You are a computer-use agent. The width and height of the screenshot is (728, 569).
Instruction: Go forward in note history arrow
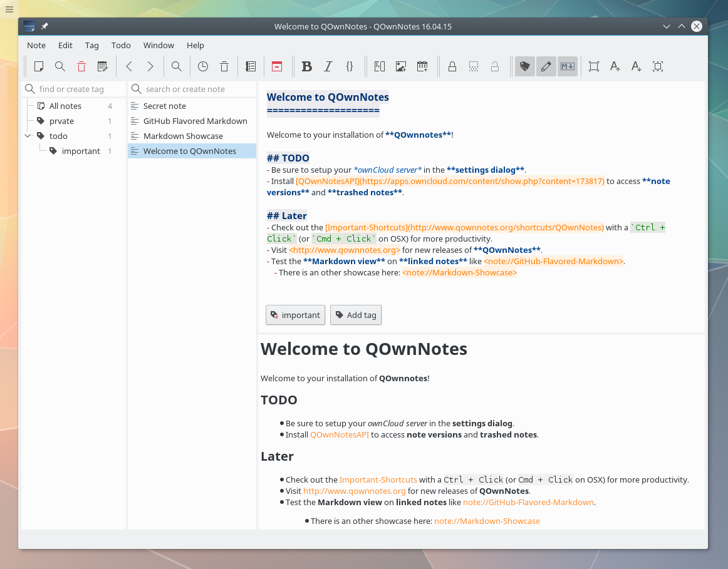click(150, 66)
